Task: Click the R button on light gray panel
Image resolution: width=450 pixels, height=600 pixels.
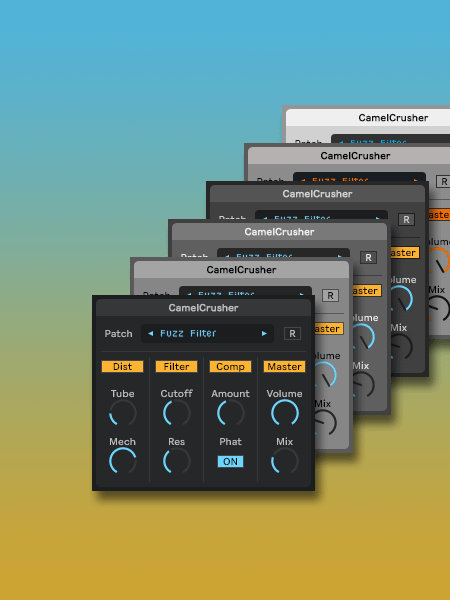Action: tap(330, 296)
